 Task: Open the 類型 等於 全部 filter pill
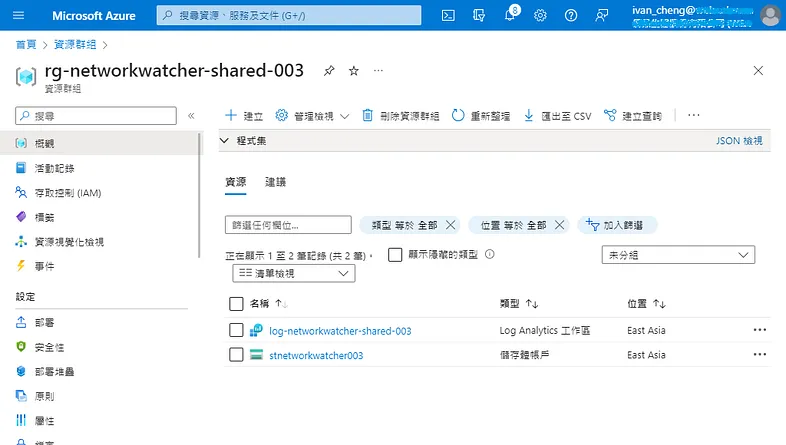point(404,226)
